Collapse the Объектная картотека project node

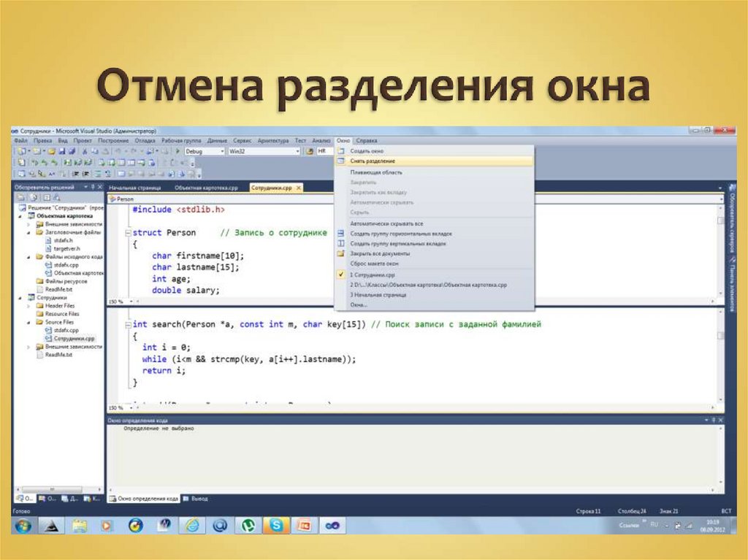click(20, 216)
